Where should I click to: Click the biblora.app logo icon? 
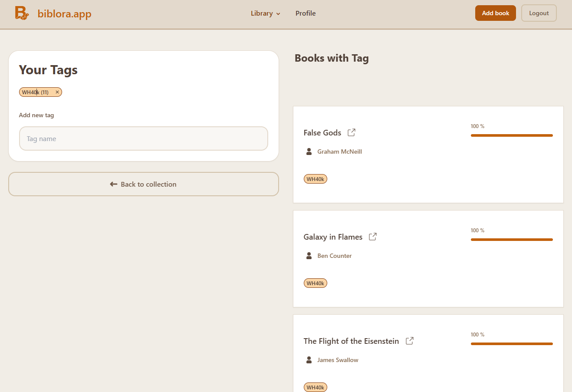coord(21,13)
